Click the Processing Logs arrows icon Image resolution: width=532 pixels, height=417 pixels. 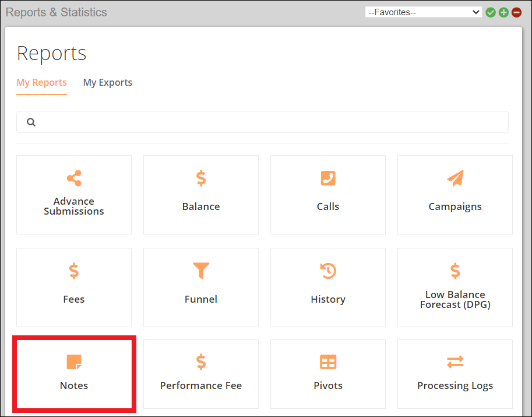[455, 362]
